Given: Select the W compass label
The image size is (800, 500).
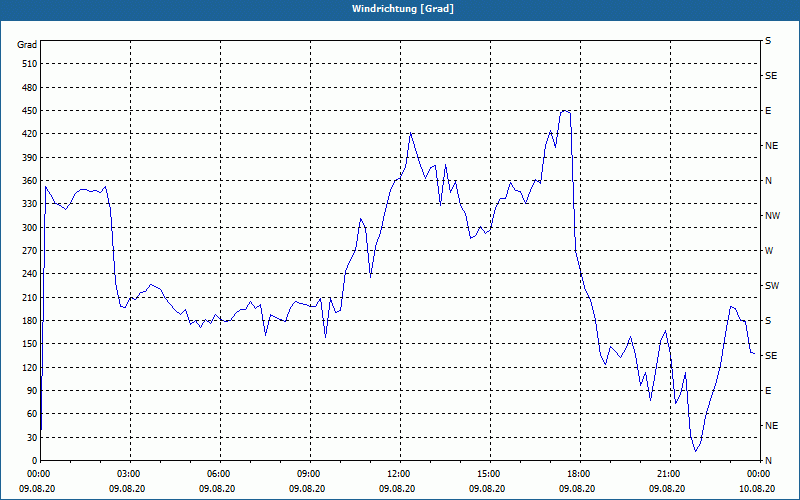Looking at the screenshot, I should click(x=769, y=251).
